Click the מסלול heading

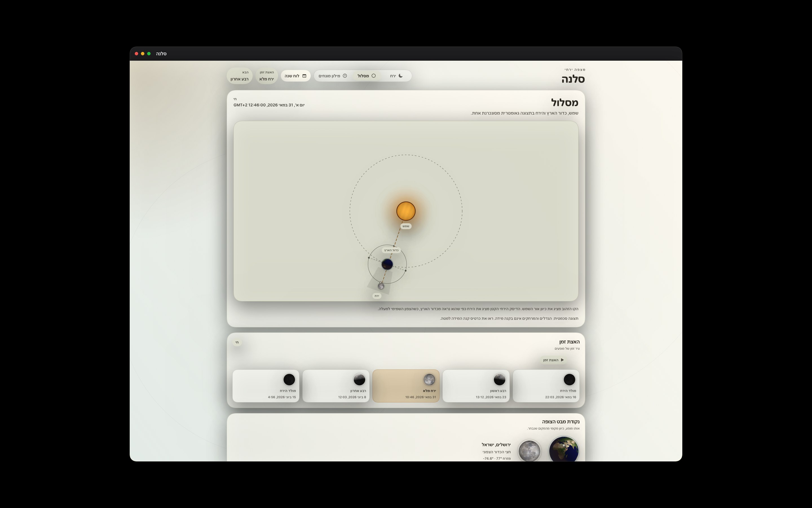coord(565,102)
